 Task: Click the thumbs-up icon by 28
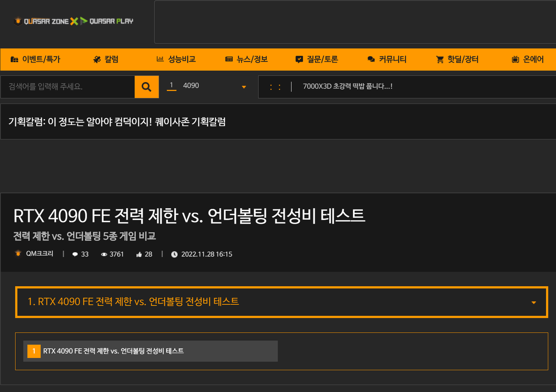tap(139, 254)
